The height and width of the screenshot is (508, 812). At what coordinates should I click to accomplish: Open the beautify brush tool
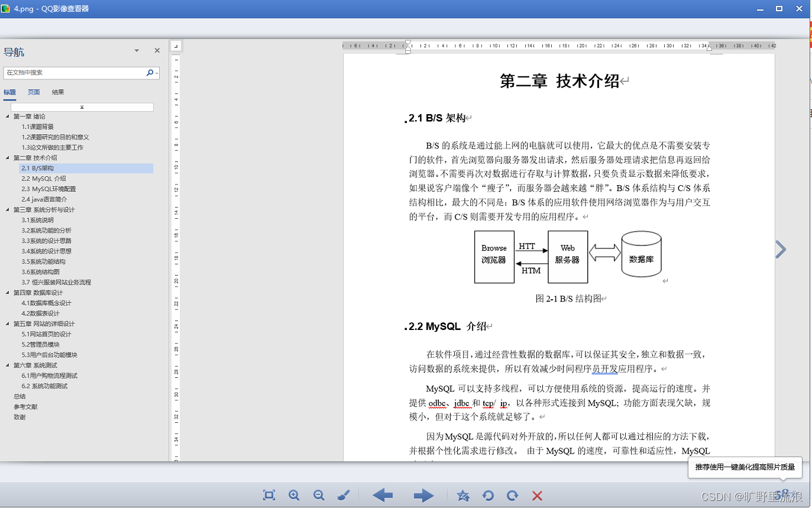(x=344, y=496)
